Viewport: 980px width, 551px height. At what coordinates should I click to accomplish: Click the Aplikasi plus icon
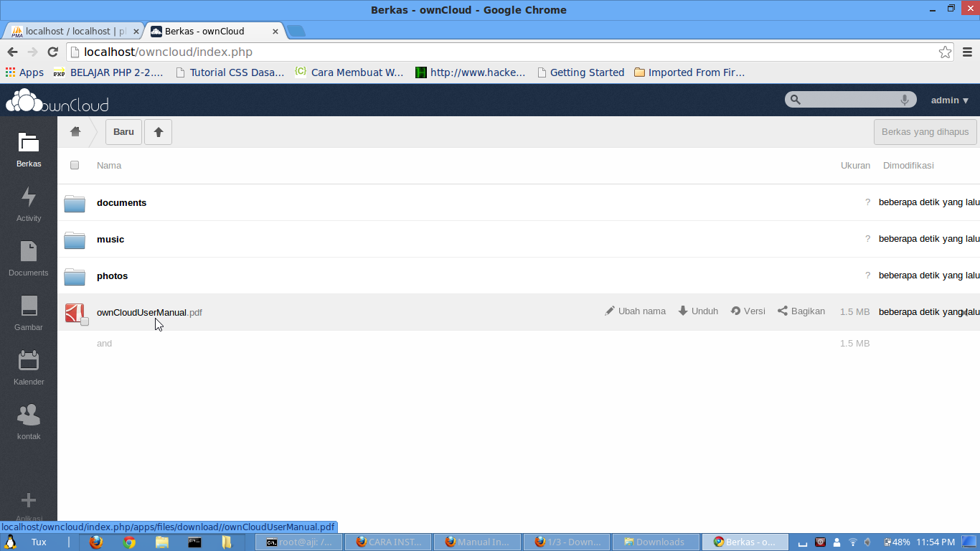[x=29, y=500]
